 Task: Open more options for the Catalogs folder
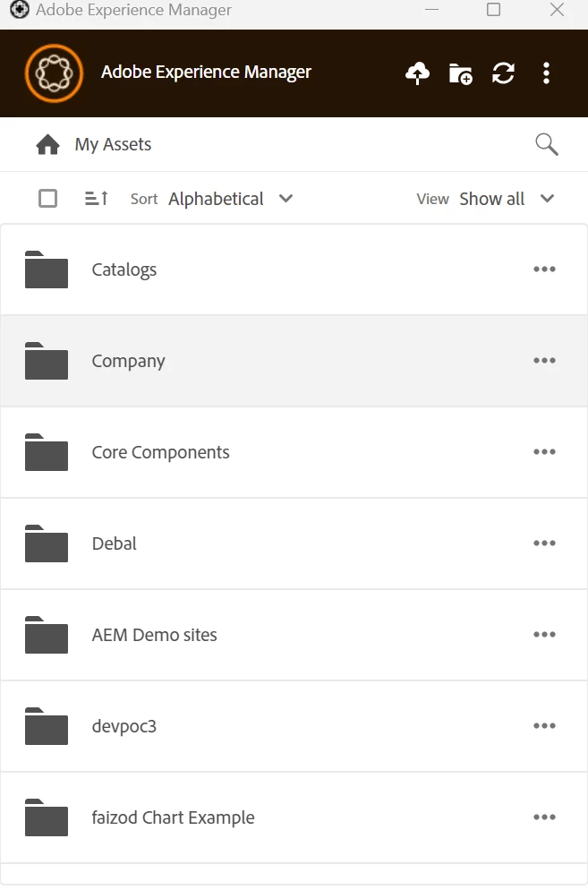click(x=544, y=270)
